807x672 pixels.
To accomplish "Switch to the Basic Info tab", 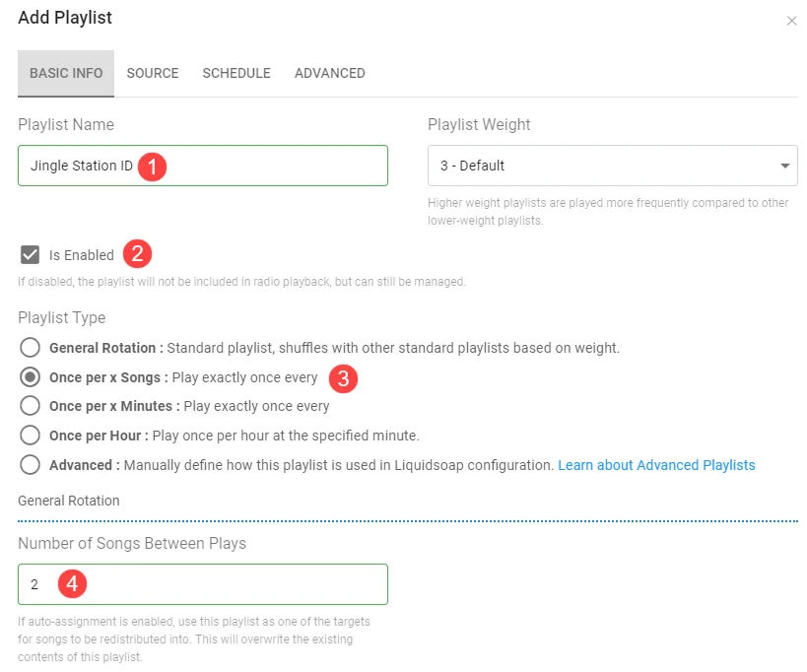I will (66, 73).
